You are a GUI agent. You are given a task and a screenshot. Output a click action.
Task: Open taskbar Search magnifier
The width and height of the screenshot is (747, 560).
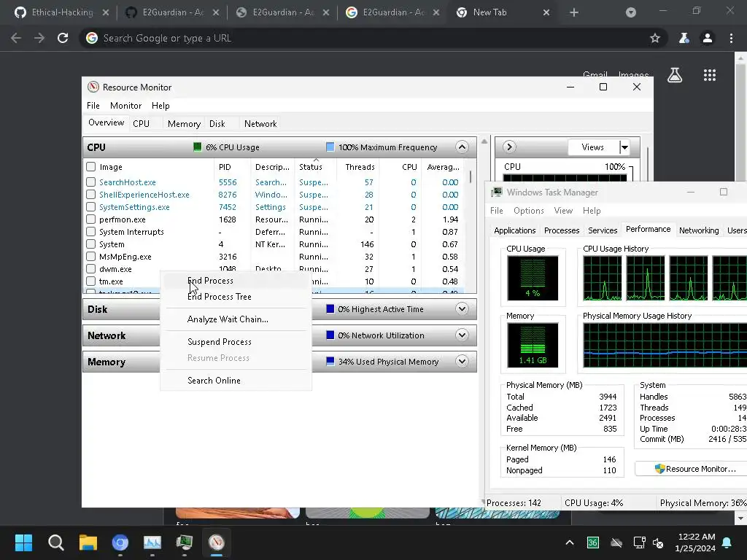[x=55, y=542]
